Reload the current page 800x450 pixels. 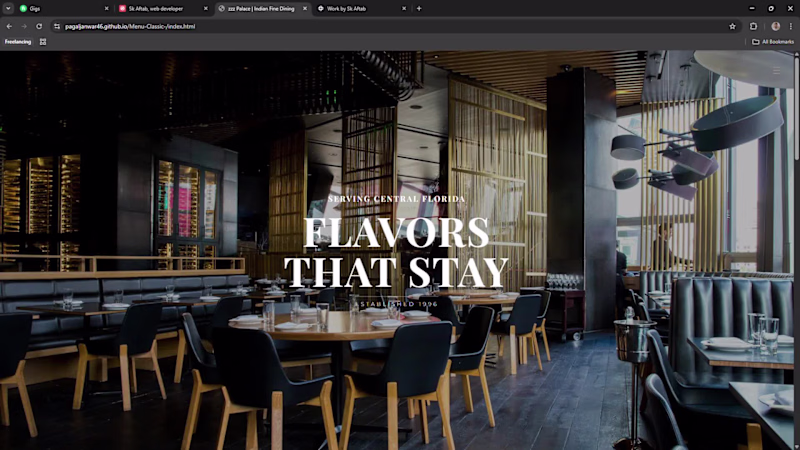point(39,26)
